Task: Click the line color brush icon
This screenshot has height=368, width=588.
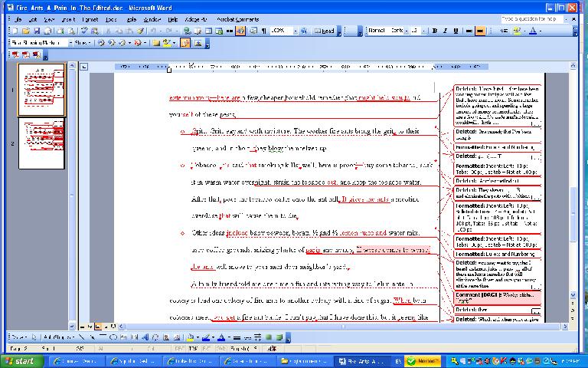Action: pyautogui.click(x=205, y=337)
